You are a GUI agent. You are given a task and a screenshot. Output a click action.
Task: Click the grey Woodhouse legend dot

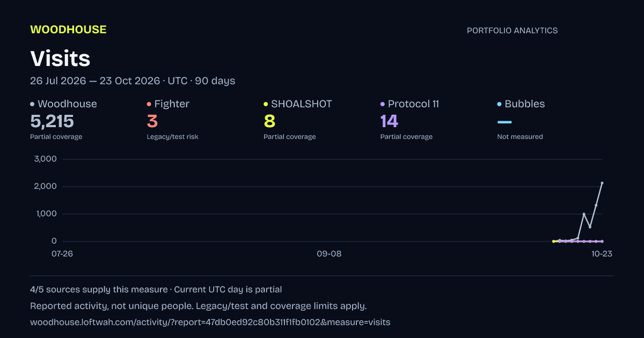point(32,104)
